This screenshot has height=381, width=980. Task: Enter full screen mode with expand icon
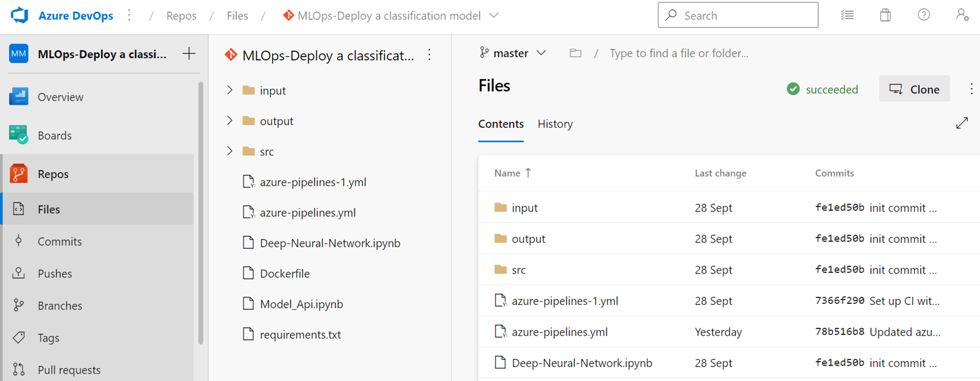pyautogui.click(x=962, y=123)
